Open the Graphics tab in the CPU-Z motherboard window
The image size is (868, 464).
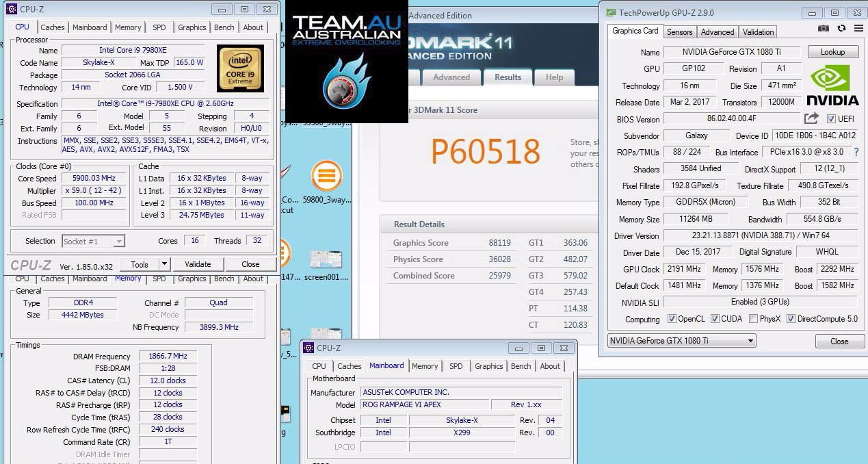tap(489, 366)
